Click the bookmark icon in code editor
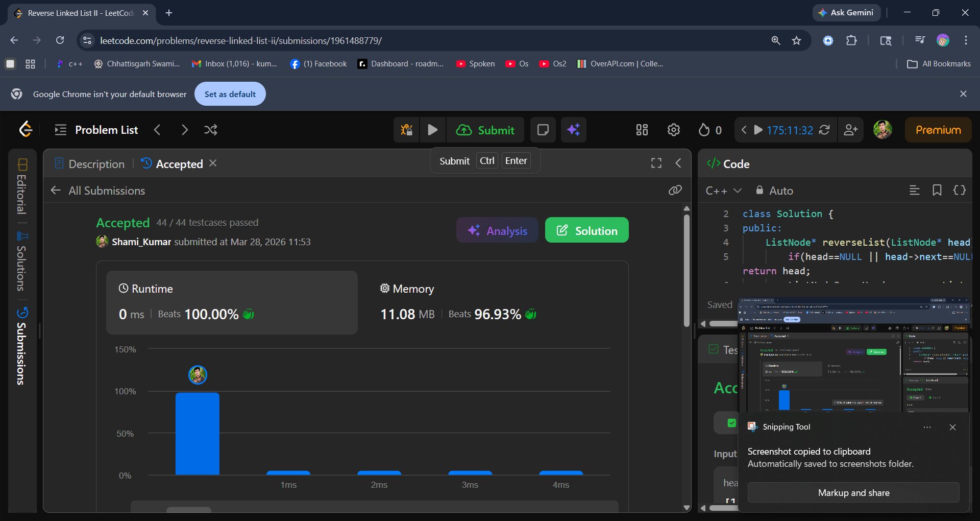This screenshot has height=521, width=980. pyautogui.click(x=937, y=191)
